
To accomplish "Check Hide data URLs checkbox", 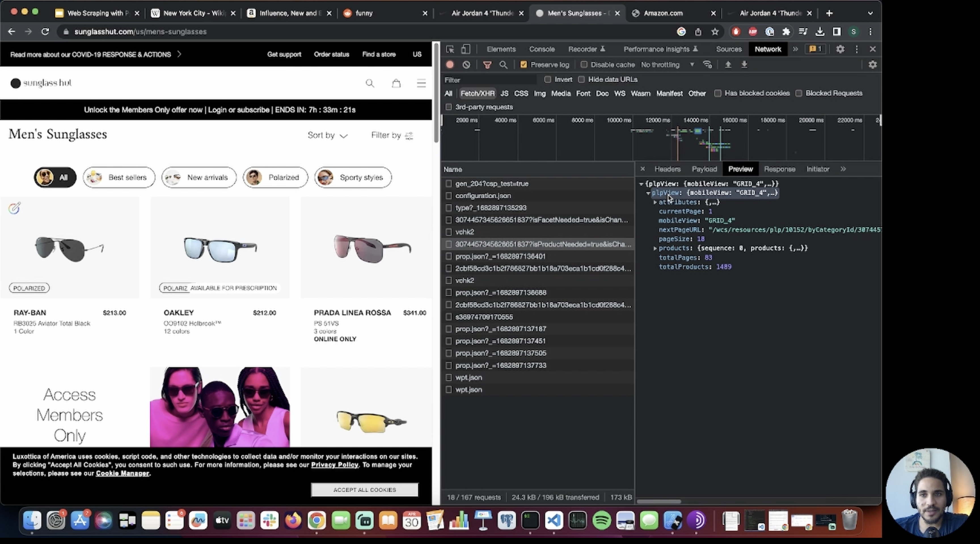I will tap(581, 79).
